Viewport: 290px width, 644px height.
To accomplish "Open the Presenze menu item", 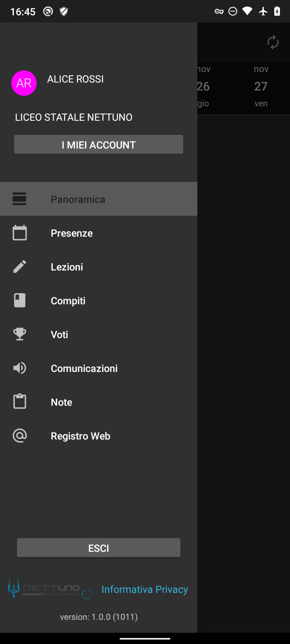I will (x=72, y=233).
